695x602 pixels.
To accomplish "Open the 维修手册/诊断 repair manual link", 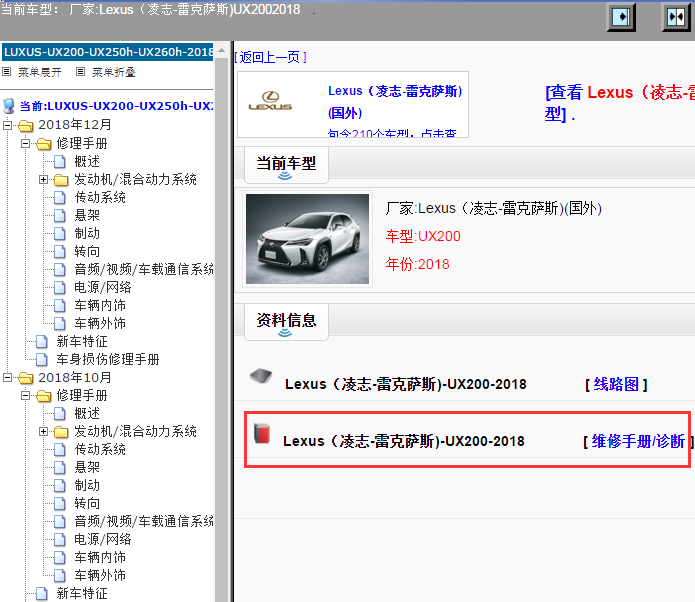I will 638,442.
